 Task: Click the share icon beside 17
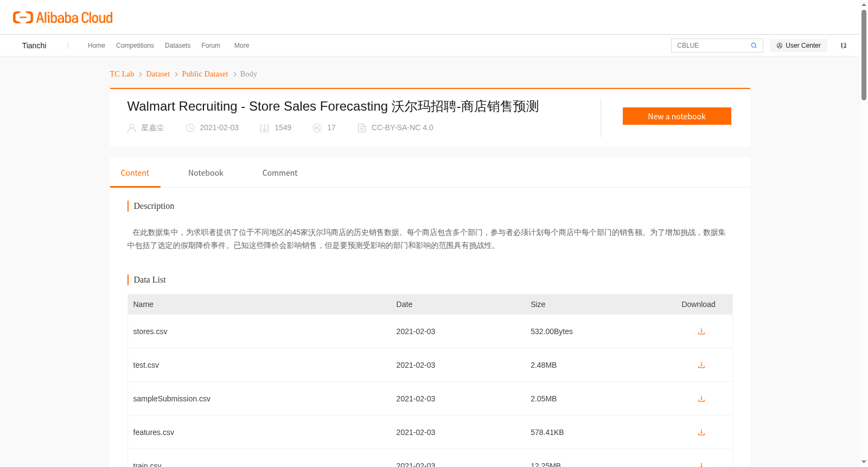317,128
